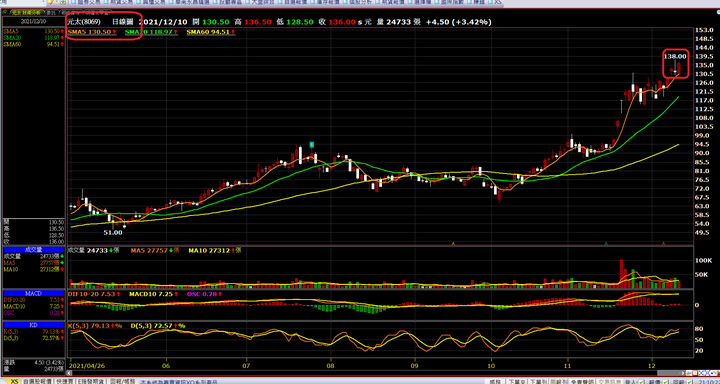Click the 138.00 high price label
720x384 pixels.
[x=675, y=56]
